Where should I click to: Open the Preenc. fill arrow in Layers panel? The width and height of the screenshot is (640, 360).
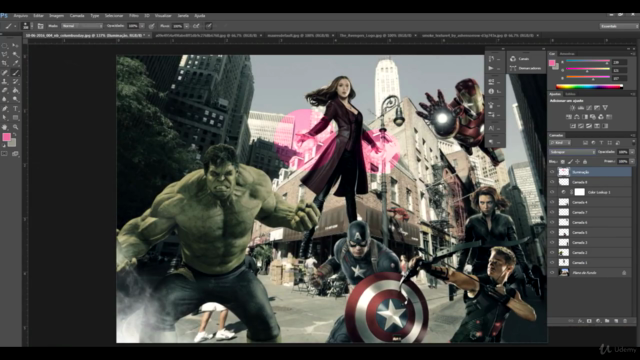pos(632,162)
